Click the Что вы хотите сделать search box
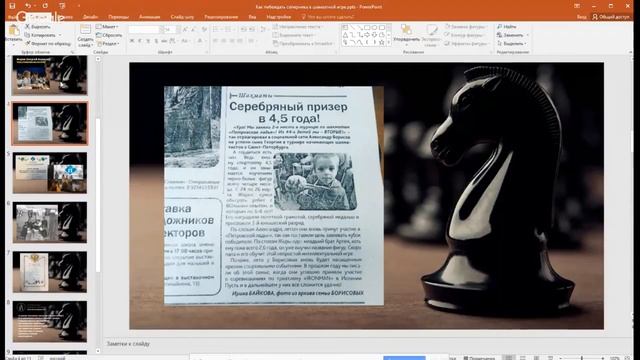Screen dimensions: 640x360 point(328,17)
